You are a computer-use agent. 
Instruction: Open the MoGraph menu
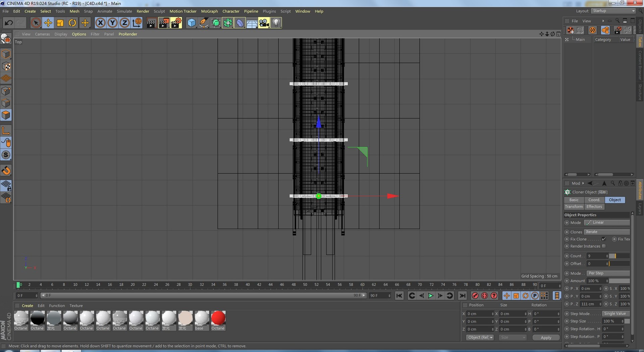[x=209, y=11]
